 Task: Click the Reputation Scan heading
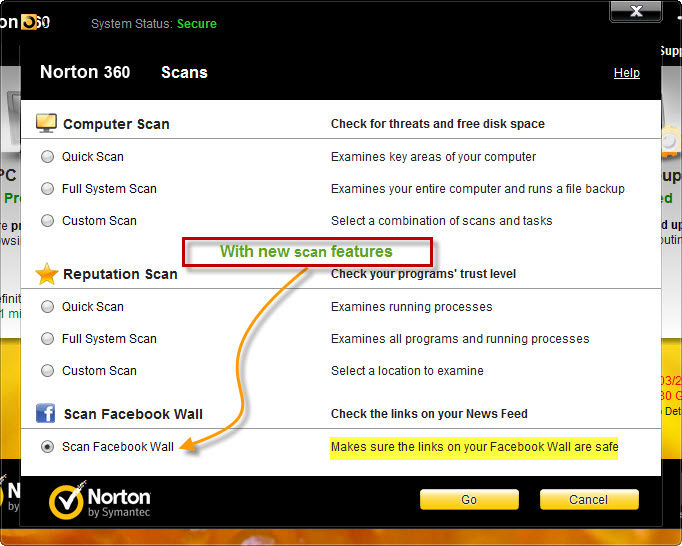click(120, 274)
